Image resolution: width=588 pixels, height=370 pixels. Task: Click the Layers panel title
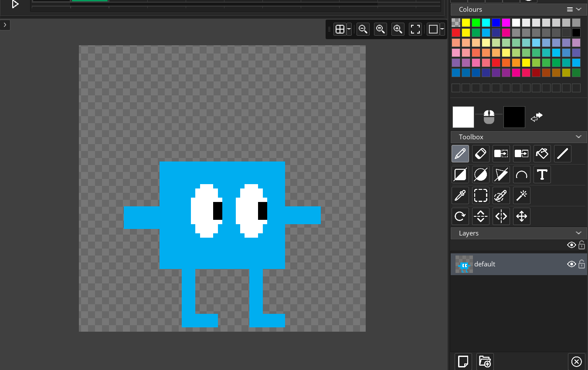coord(469,233)
